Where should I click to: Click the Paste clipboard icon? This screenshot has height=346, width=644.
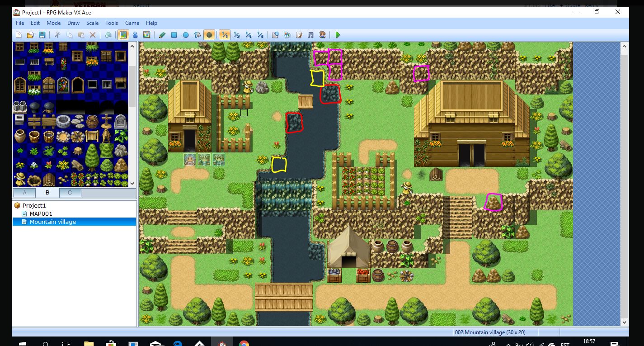tap(81, 35)
